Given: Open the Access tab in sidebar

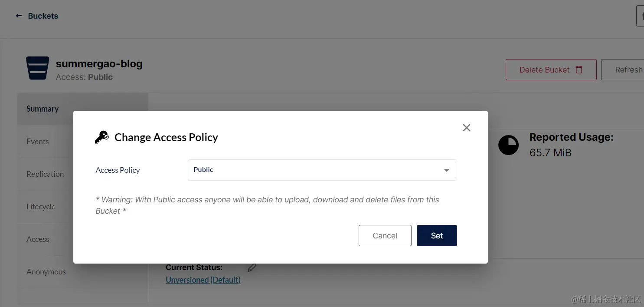Looking at the screenshot, I should pyautogui.click(x=38, y=239).
